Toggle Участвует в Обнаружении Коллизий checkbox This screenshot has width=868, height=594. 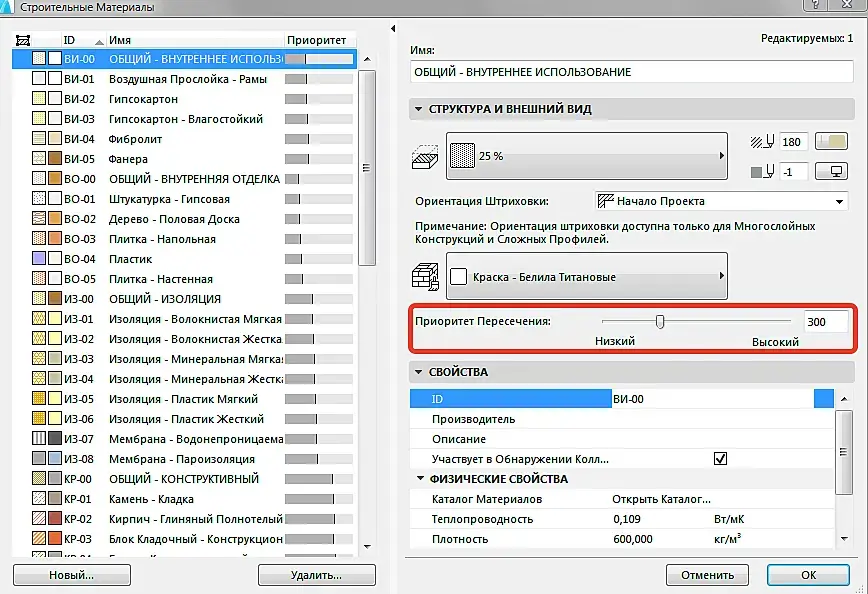point(720,459)
